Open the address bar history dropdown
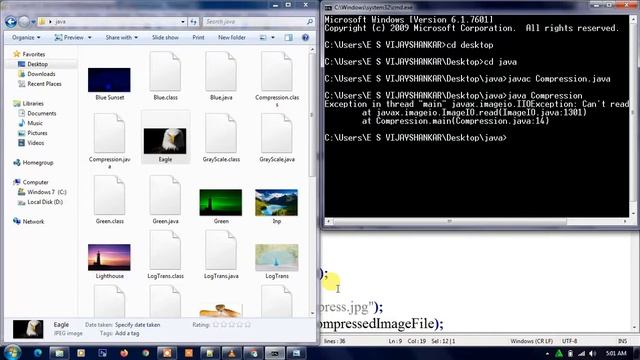640x360 pixels. tap(183, 22)
